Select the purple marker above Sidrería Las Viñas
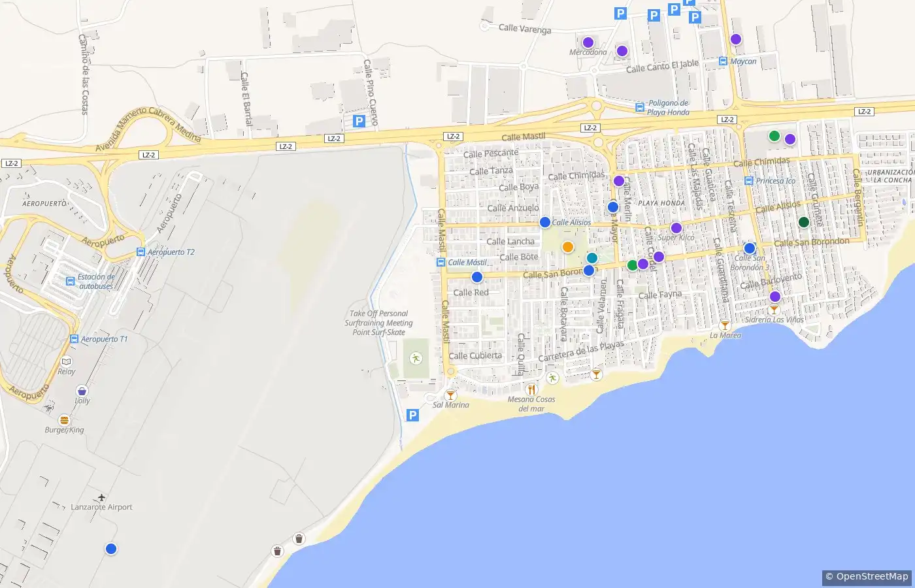This screenshot has width=915, height=588. (775, 297)
